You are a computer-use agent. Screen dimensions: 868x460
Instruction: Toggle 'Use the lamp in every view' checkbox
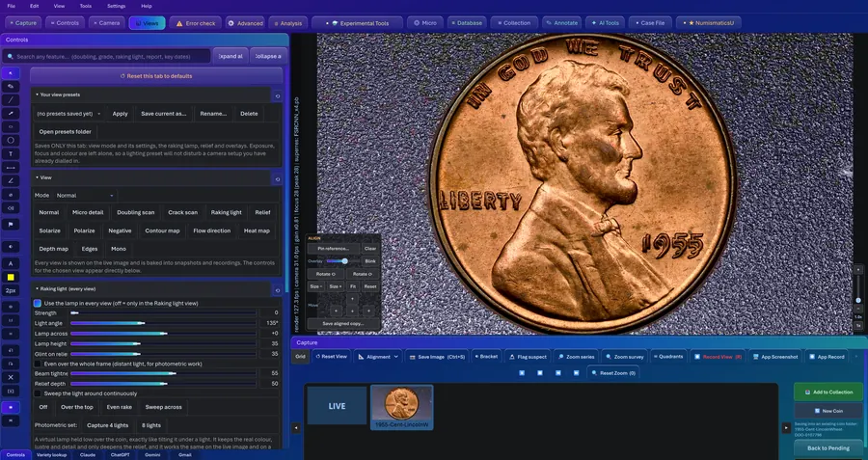(37, 304)
